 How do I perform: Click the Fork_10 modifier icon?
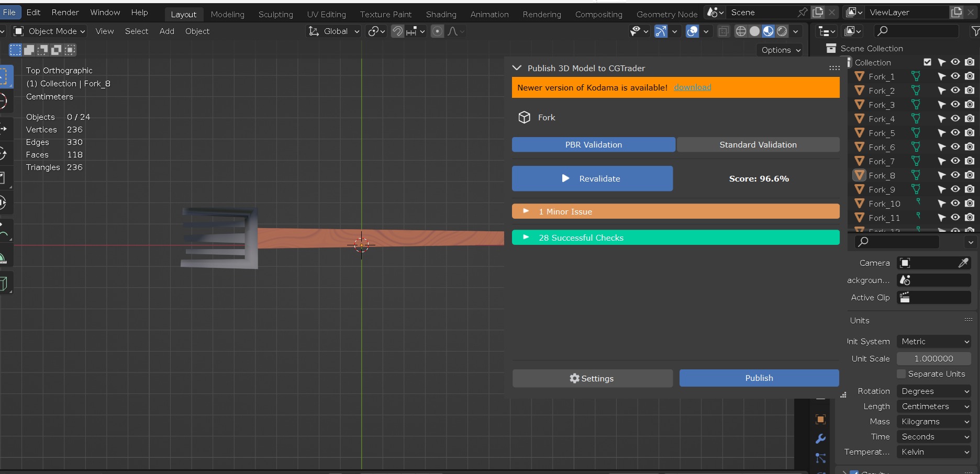(x=918, y=202)
